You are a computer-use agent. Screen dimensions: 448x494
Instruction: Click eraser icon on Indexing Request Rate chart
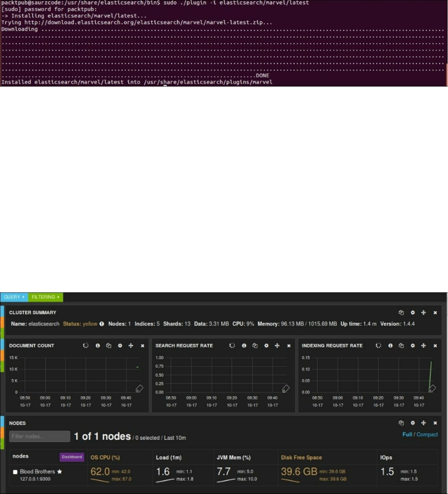coord(432,389)
